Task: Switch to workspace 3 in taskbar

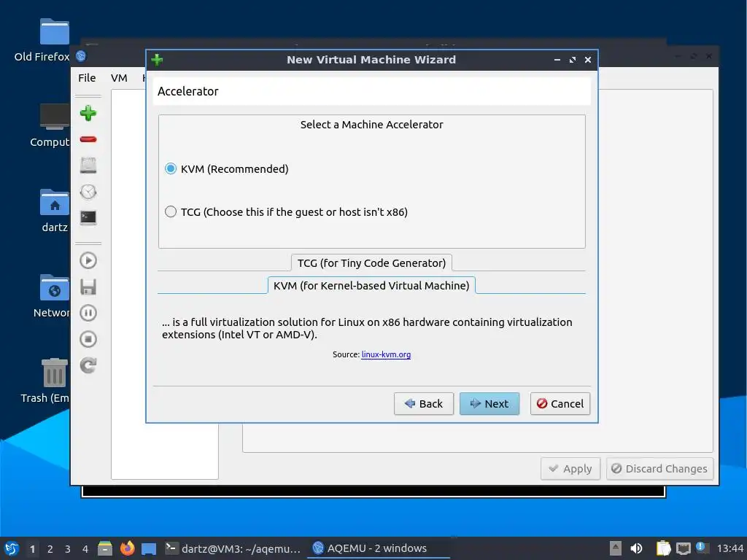Action: (68, 549)
